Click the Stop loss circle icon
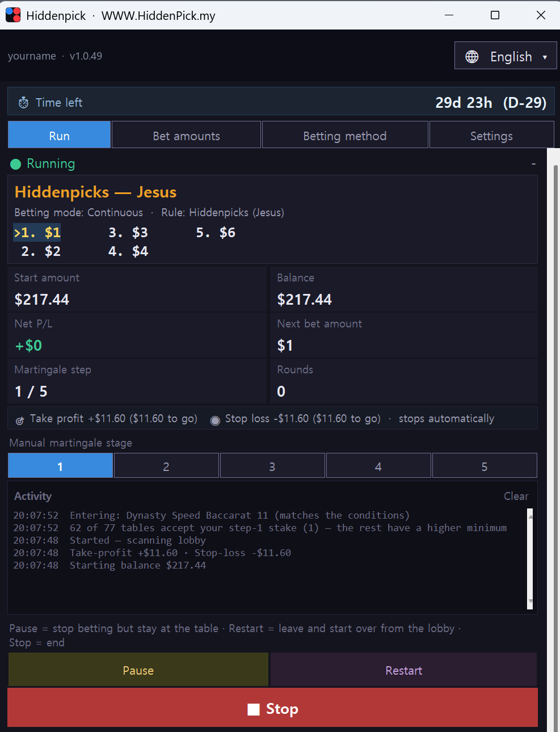Viewport: 560px width, 732px height. pyautogui.click(x=215, y=420)
